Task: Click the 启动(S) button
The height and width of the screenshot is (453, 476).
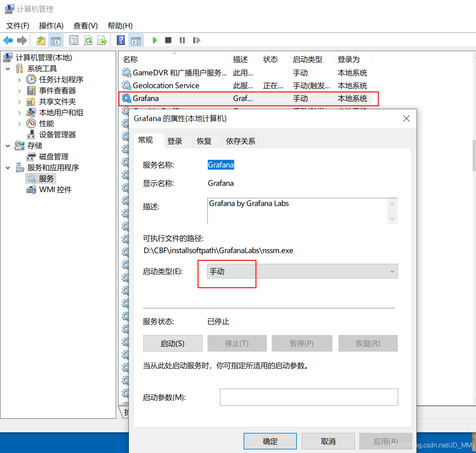Action: [173, 343]
